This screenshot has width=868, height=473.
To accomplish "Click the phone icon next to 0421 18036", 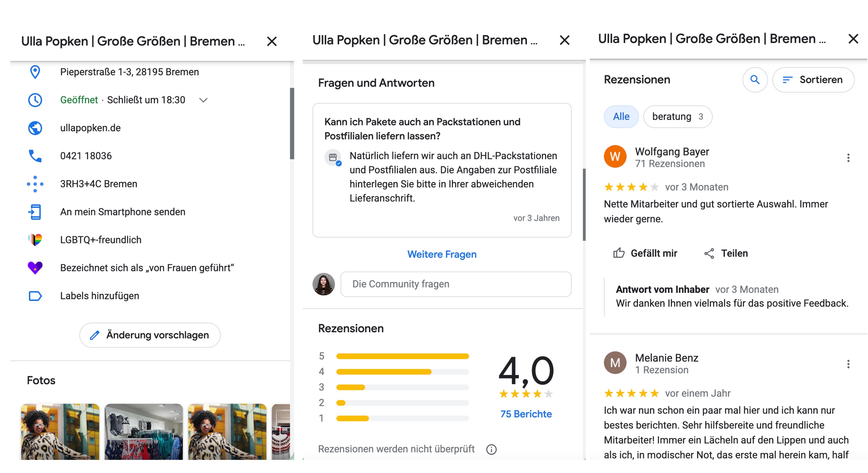I will [x=35, y=156].
